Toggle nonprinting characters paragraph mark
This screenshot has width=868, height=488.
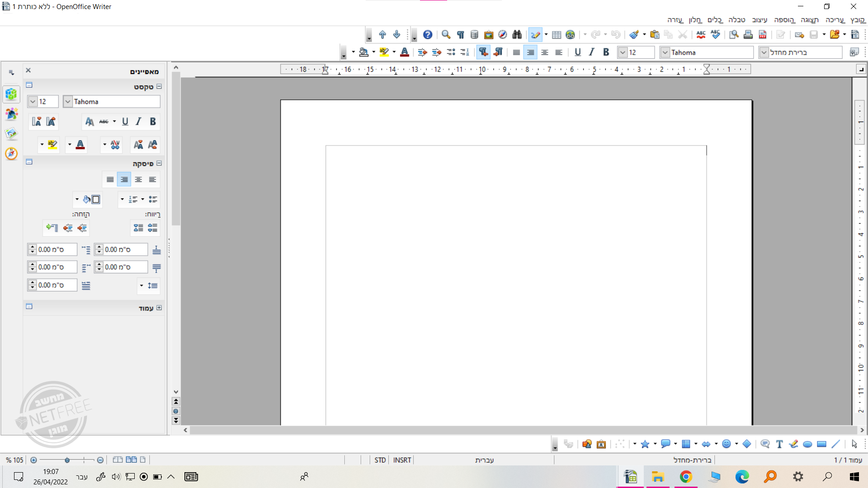[460, 35]
